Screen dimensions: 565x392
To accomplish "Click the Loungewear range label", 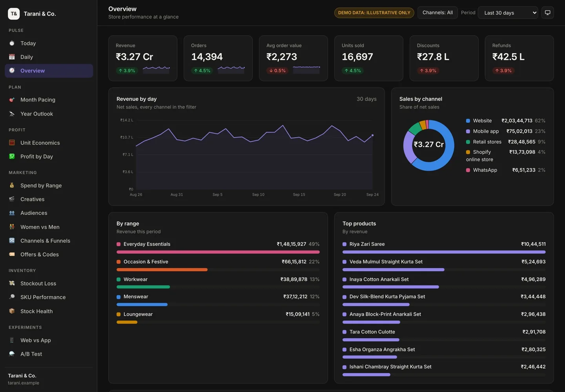I will (x=138, y=314).
